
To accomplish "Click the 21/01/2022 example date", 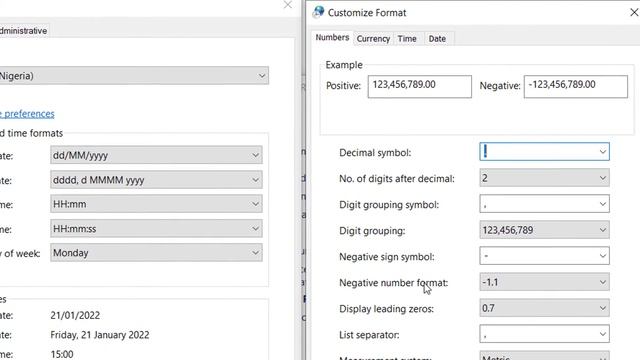I will pyautogui.click(x=75, y=316).
